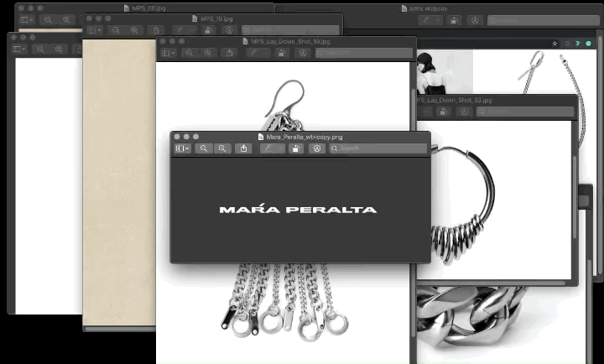Select highlight tool in MPS_Lay_Down_Shot_19.jpg window

click(x=254, y=53)
